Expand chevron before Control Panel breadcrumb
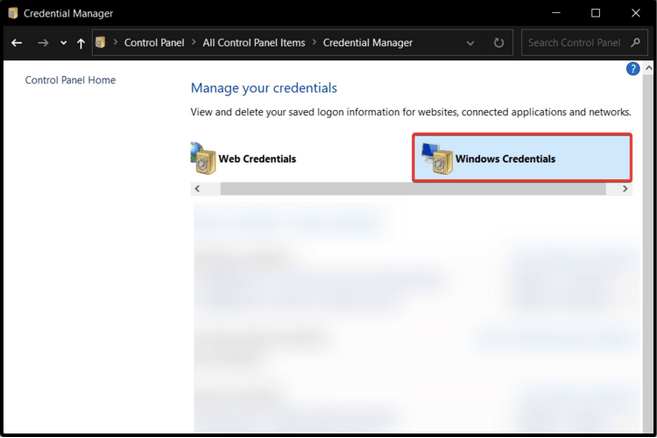 [115, 42]
